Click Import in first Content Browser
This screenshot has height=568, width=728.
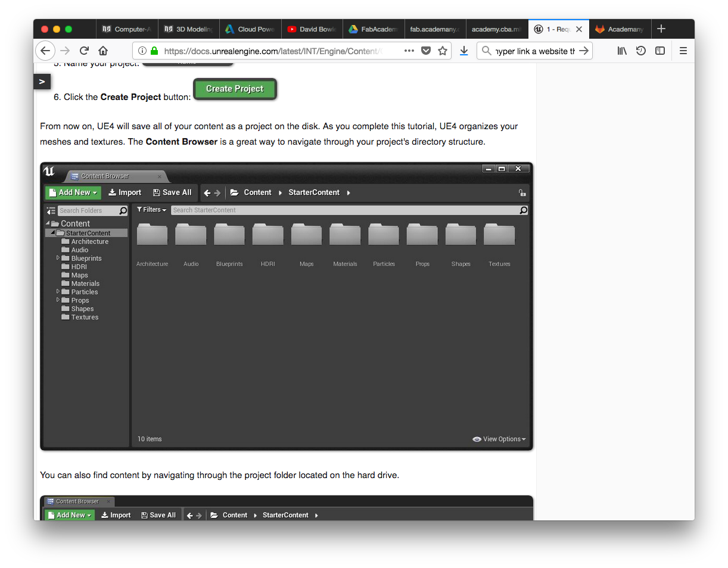[125, 192]
